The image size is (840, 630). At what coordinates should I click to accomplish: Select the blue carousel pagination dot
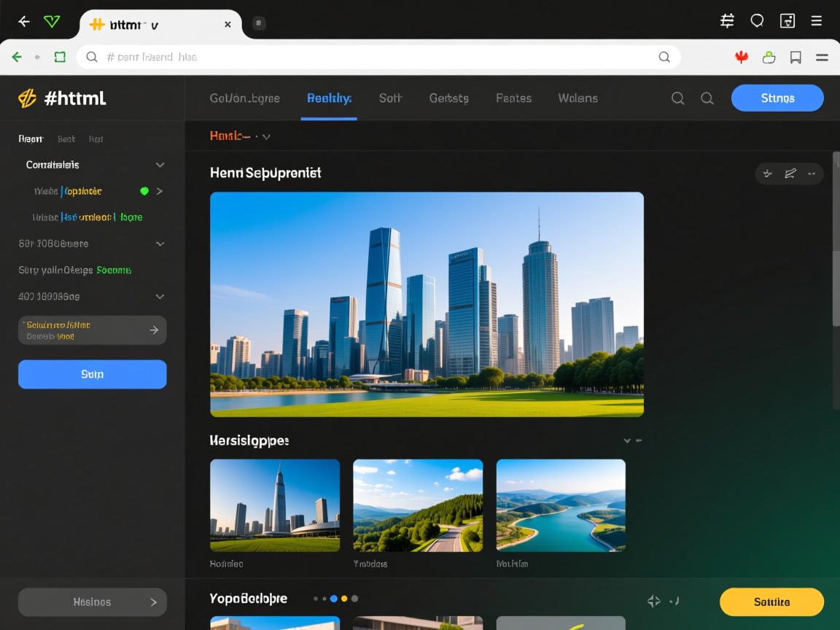point(334,599)
